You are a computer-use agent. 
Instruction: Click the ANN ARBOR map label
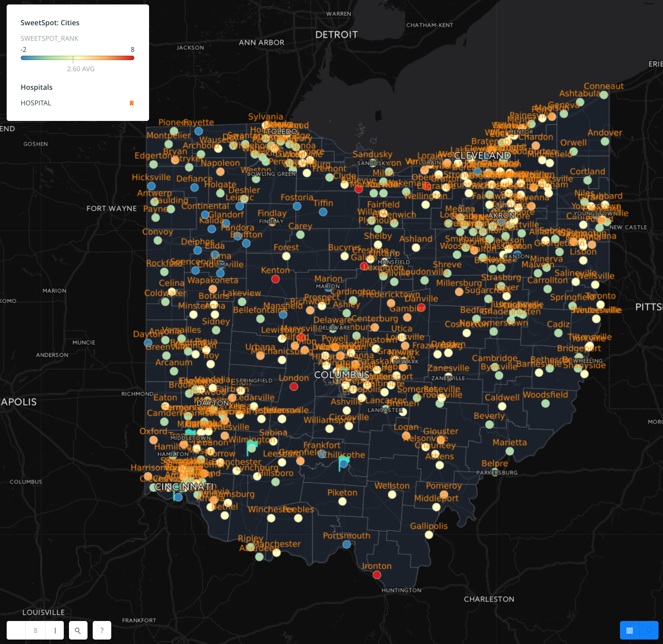[261, 43]
